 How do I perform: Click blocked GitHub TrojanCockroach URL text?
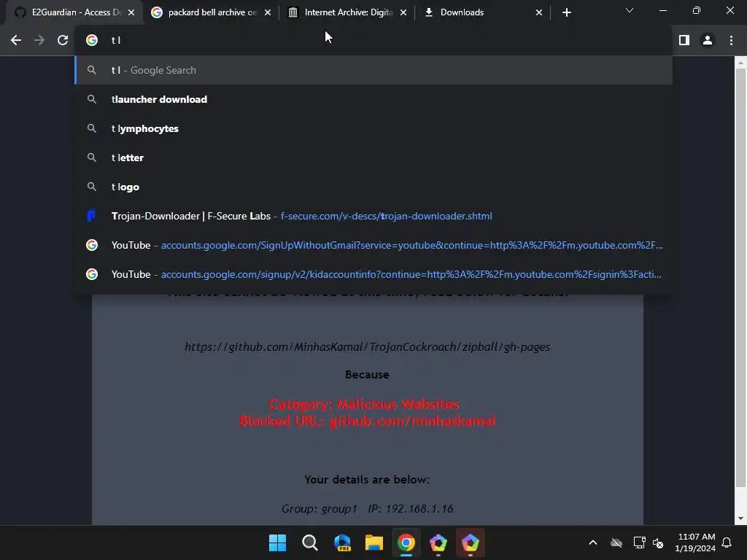pyautogui.click(x=368, y=346)
